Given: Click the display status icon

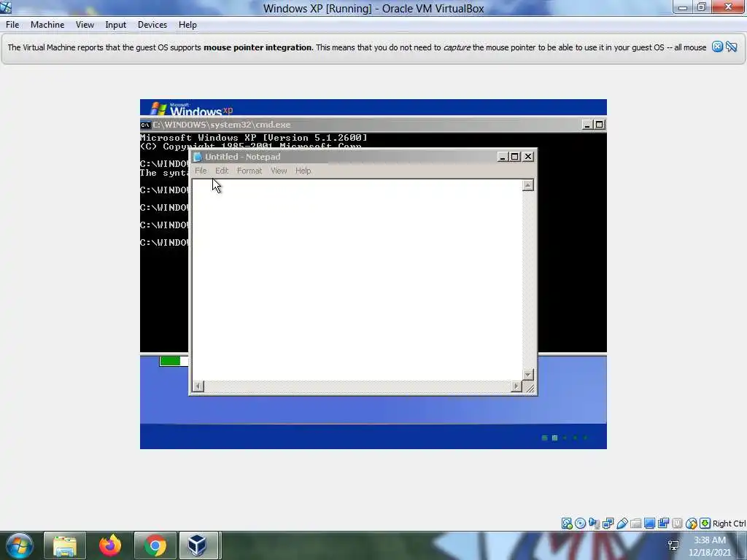Looking at the screenshot, I should pos(649,524).
